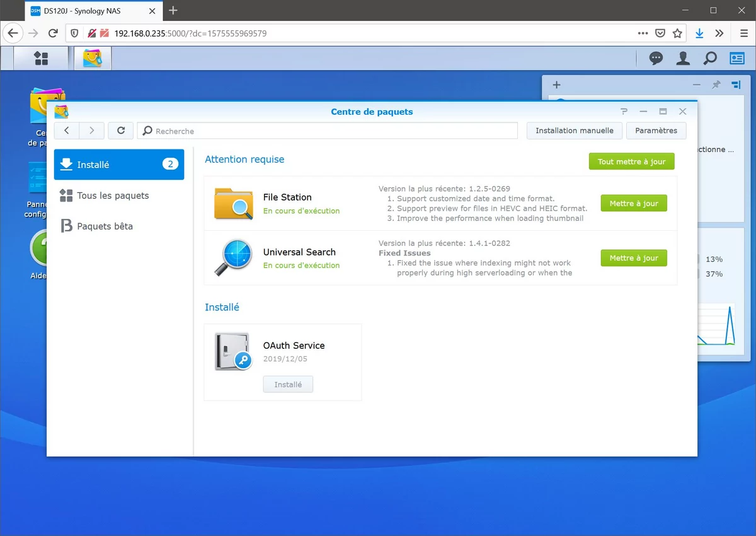Bookmark this page with the star icon

677,33
